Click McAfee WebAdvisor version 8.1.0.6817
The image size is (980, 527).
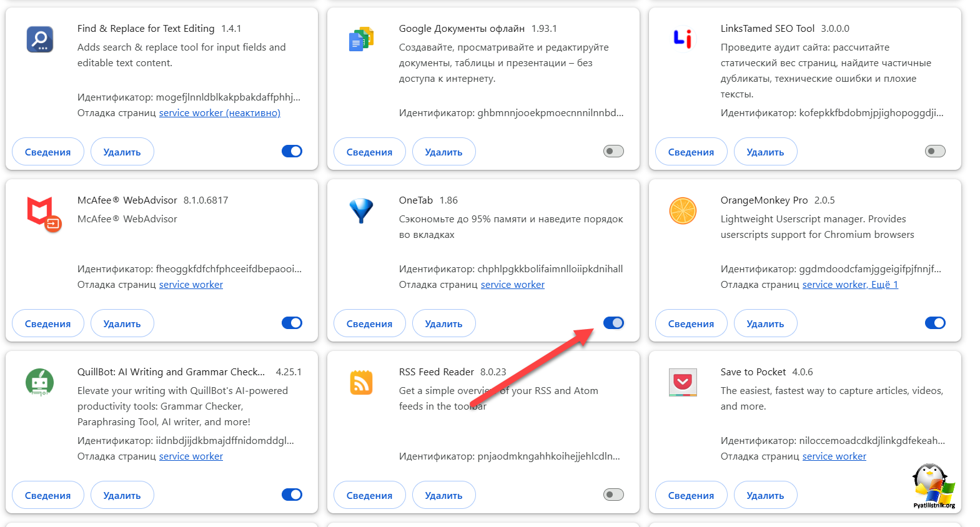[206, 200]
